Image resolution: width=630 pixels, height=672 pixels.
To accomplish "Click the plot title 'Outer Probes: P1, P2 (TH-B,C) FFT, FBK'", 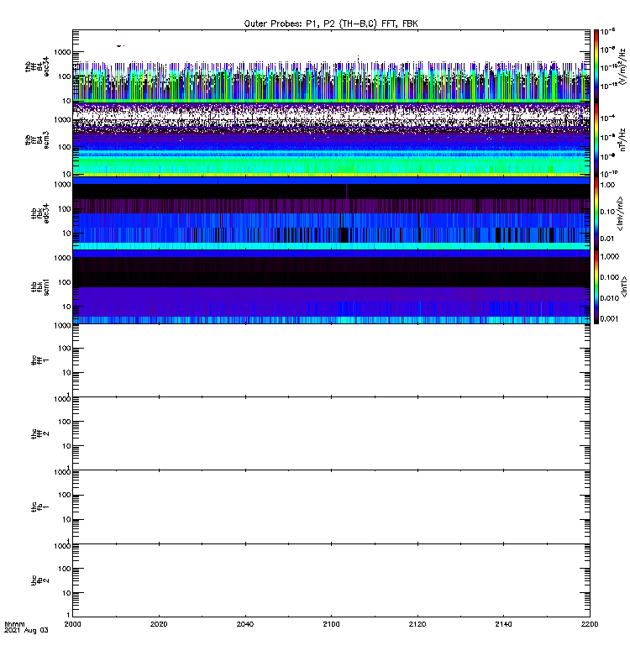I will pyautogui.click(x=331, y=24).
